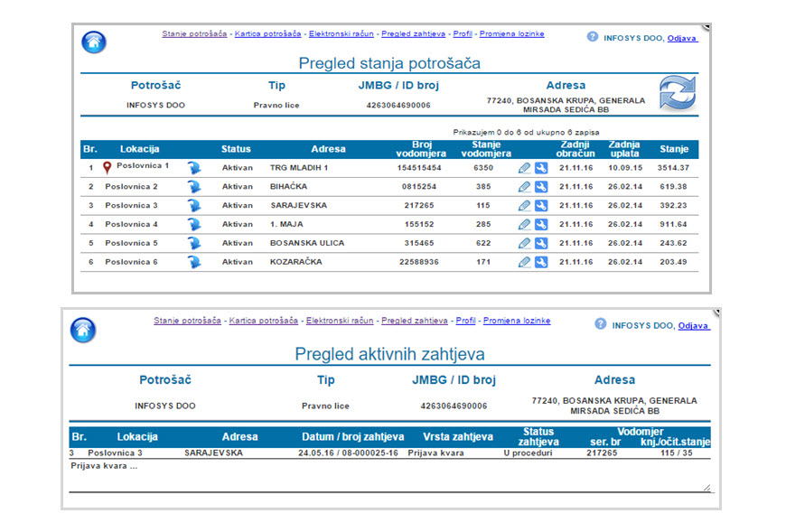Click the wrench icon for Poslovnica 4

tap(541, 224)
